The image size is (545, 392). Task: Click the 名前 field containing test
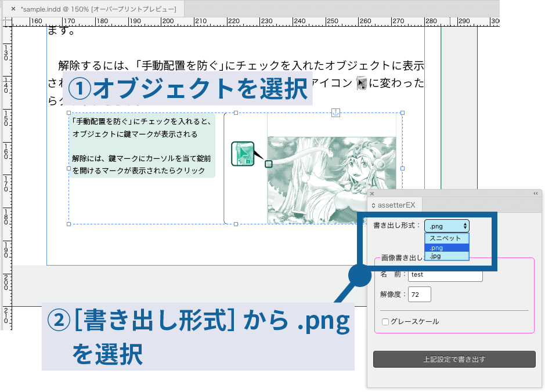[446, 275]
